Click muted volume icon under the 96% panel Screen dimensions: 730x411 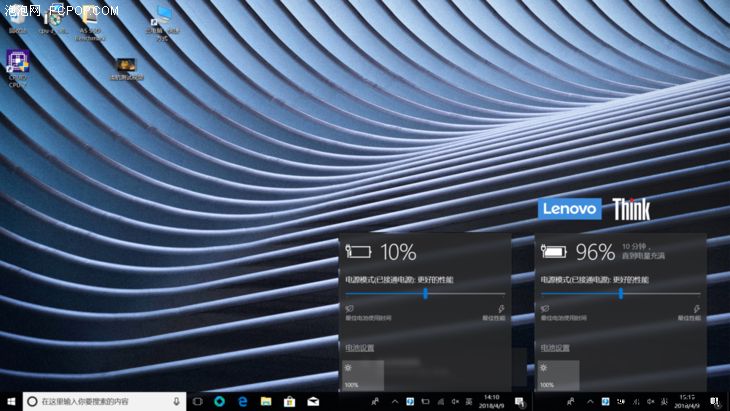coord(650,401)
